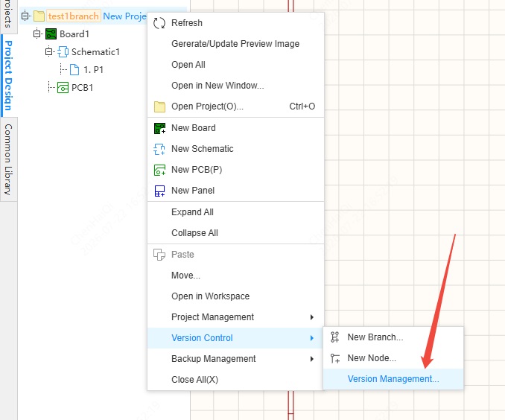Screen dimensions: 505x420
Task: Choose New Schematic menu item
Action: pyautogui.click(x=235, y=149)
